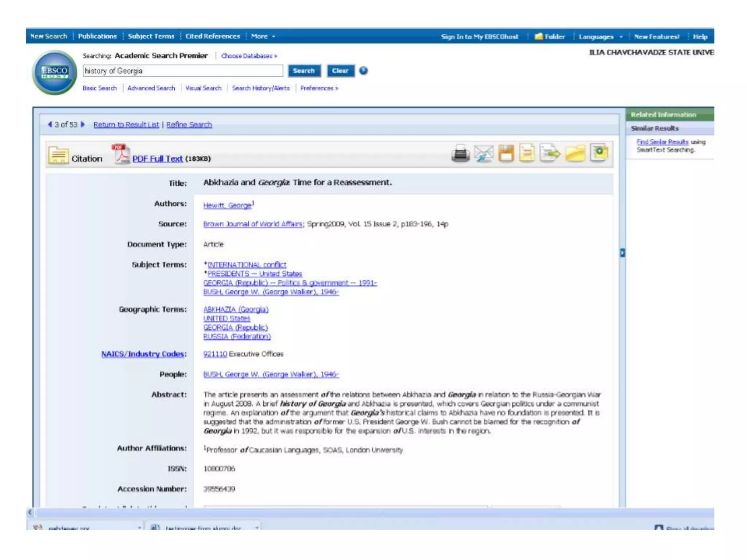
Task: Click the E-mail envelope icon
Action: (x=484, y=153)
